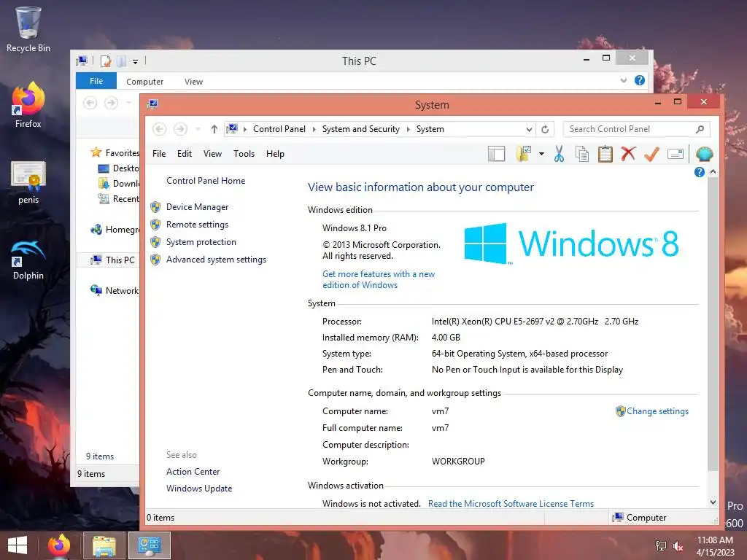Click the Forward arrow in System window
The width and height of the screenshot is (747, 560).
[x=180, y=129]
